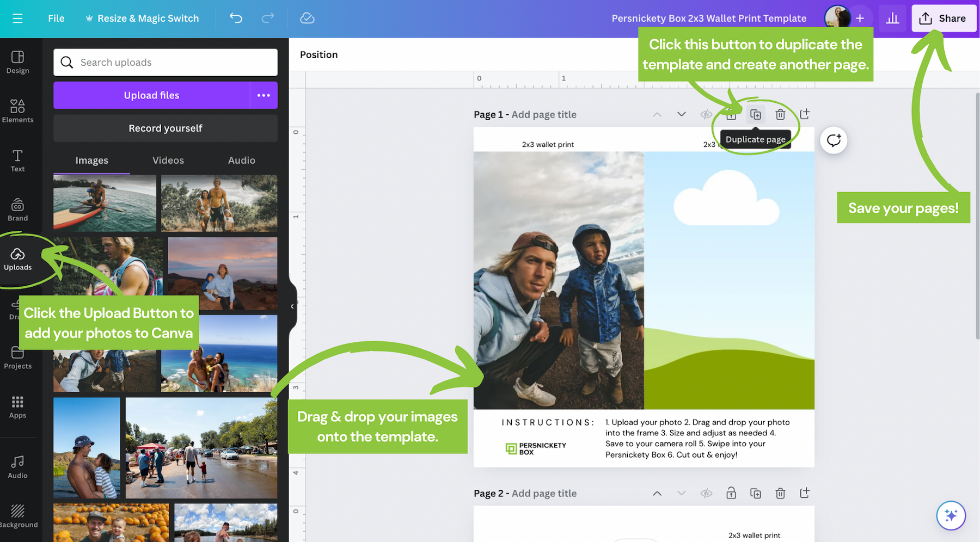Open the Brand side panel
Image resolution: width=980 pixels, height=542 pixels.
pyautogui.click(x=17, y=210)
